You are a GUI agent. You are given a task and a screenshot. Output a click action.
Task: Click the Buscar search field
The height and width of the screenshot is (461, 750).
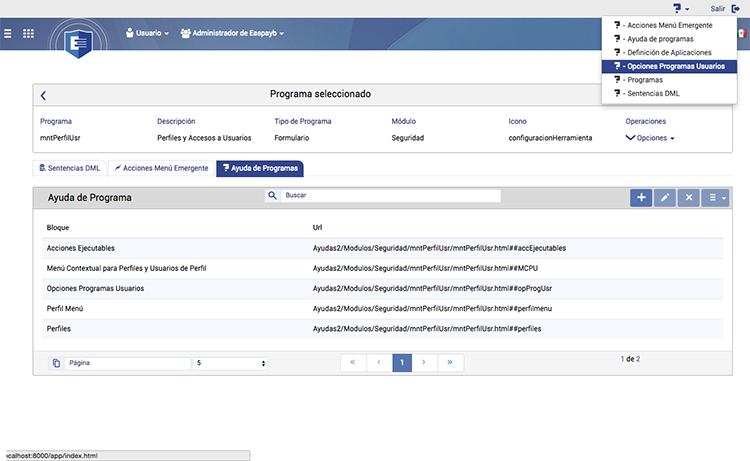(x=390, y=196)
